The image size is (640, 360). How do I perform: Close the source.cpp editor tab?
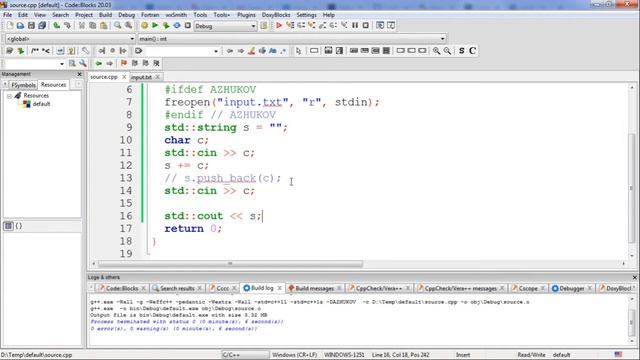(x=124, y=77)
